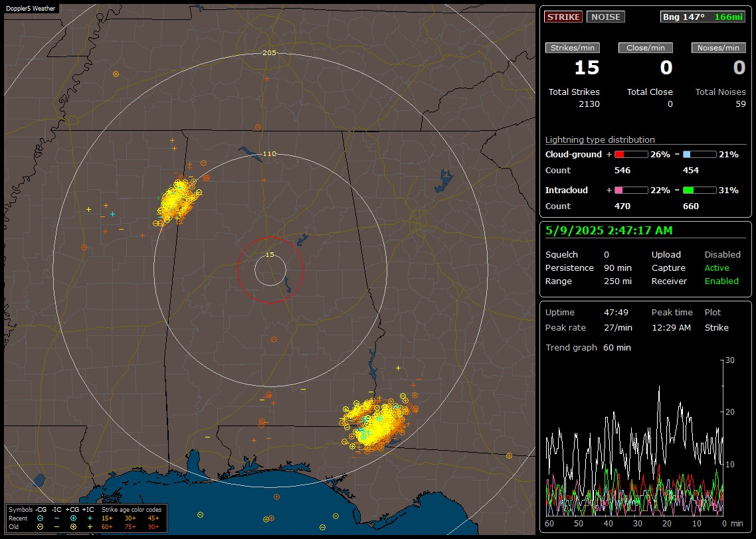Viewport: 756px width, 539px height.
Task: Click the Strikes/min label box
Action: [573, 48]
